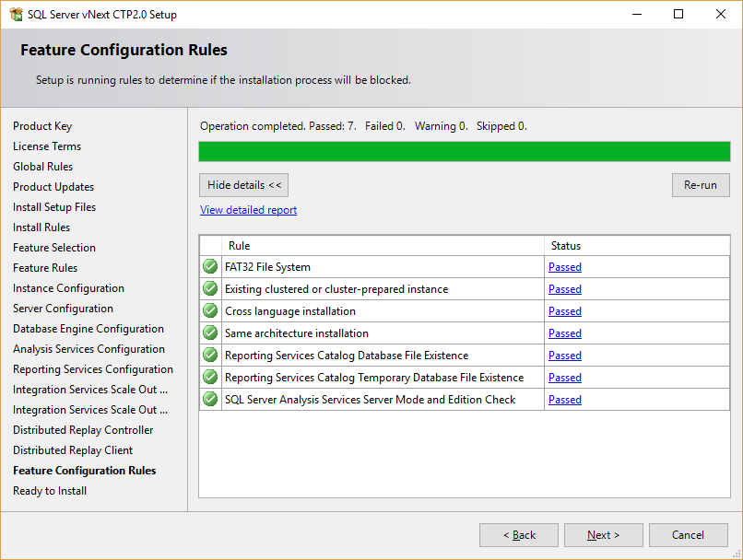Viewport: 743px width, 560px height.
Task: Click the FAT32 File System rule text
Action: coord(267,267)
